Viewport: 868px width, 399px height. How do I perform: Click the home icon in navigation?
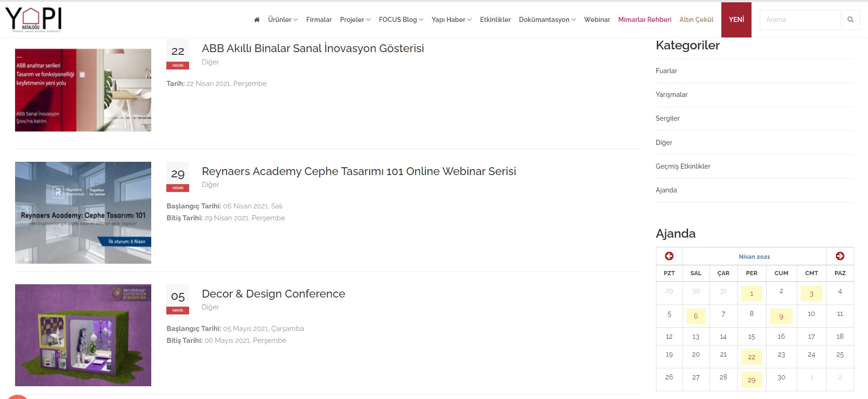tap(257, 20)
